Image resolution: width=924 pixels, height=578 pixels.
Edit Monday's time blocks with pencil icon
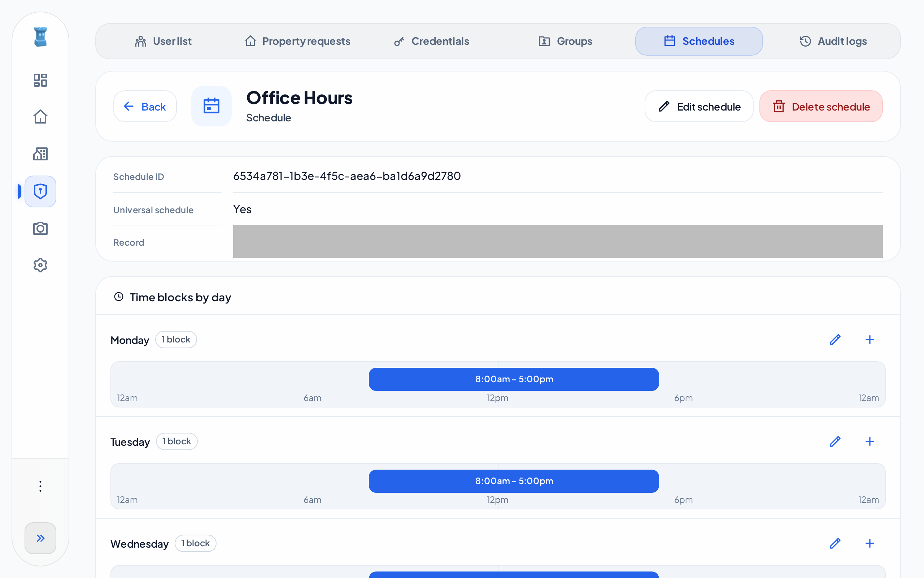point(835,340)
